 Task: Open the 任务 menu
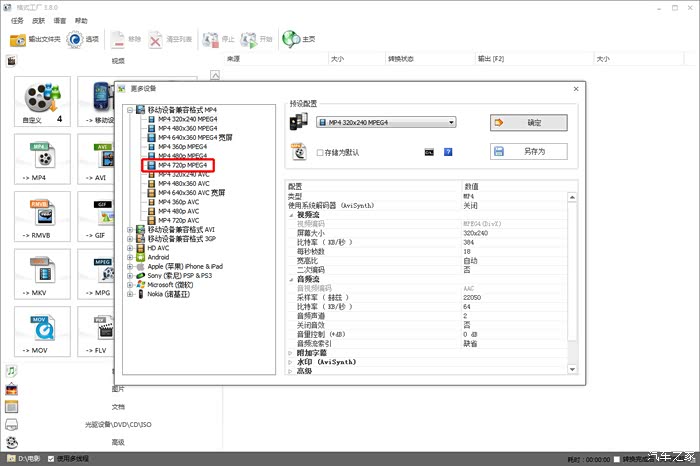14,19
